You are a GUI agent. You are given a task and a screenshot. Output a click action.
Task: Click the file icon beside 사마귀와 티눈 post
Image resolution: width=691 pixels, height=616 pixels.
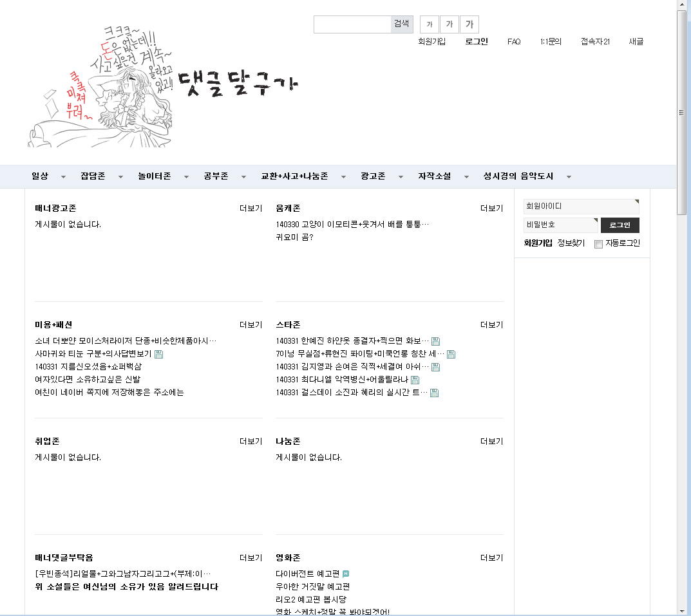coord(158,354)
